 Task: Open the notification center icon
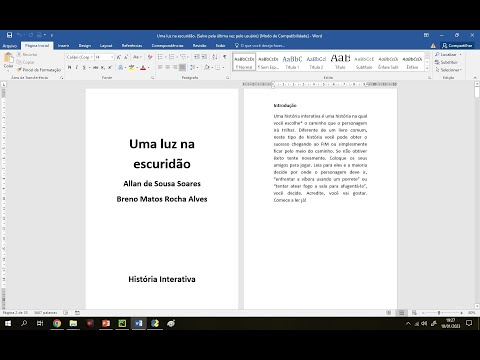pos(469,323)
